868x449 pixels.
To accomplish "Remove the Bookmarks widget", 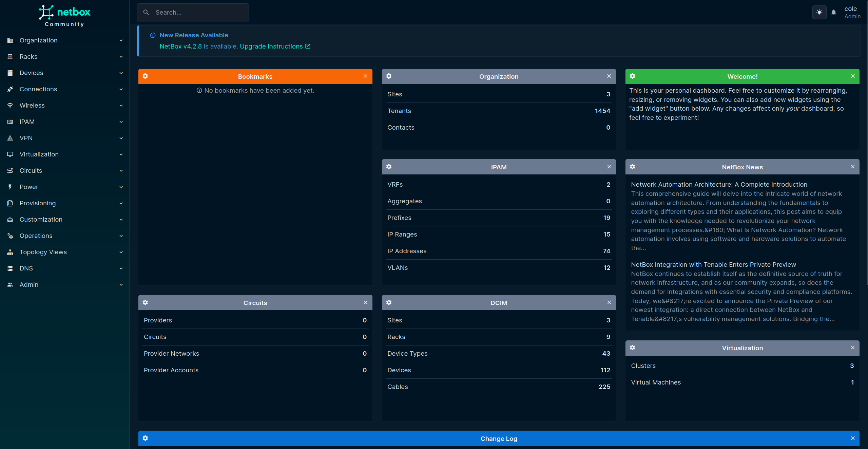I will click(365, 76).
